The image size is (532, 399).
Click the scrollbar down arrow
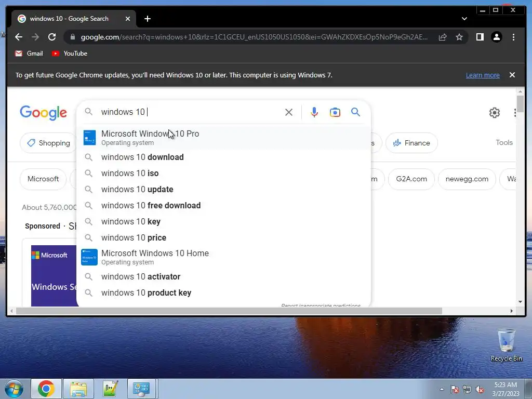520,302
